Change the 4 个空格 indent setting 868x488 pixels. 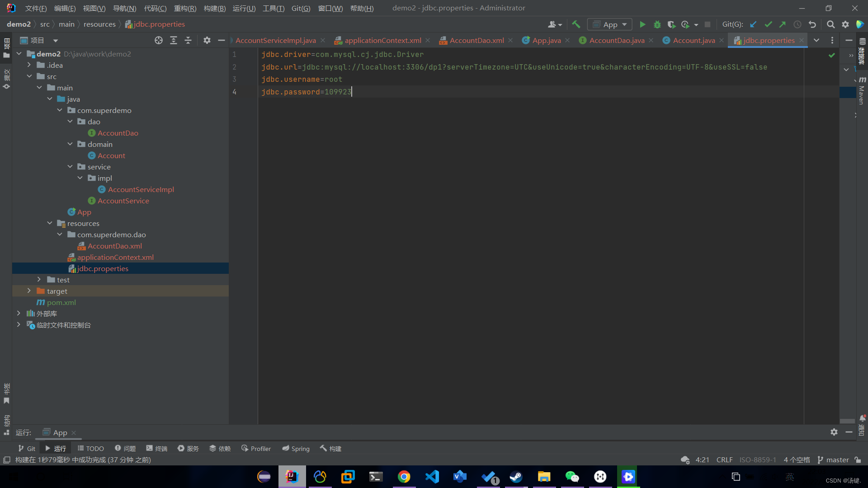(797, 460)
